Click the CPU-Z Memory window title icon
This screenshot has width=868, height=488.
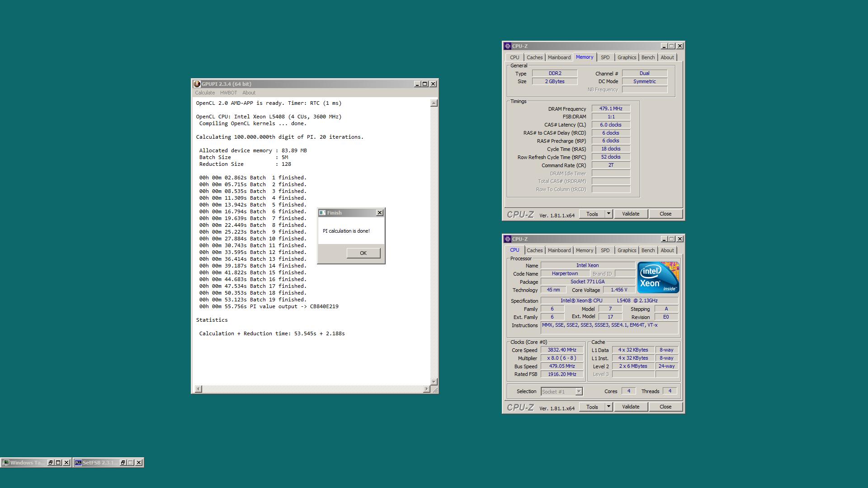[x=508, y=46]
